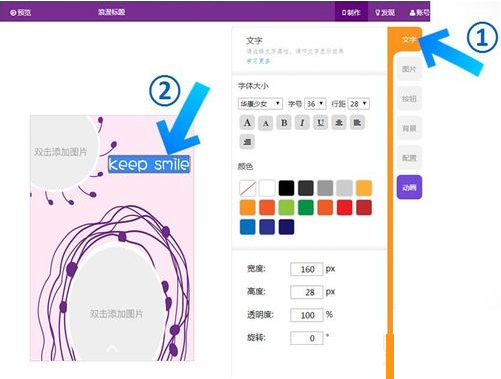Toggle bold B formatting icon
501x379 pixels.
[284, 123]
